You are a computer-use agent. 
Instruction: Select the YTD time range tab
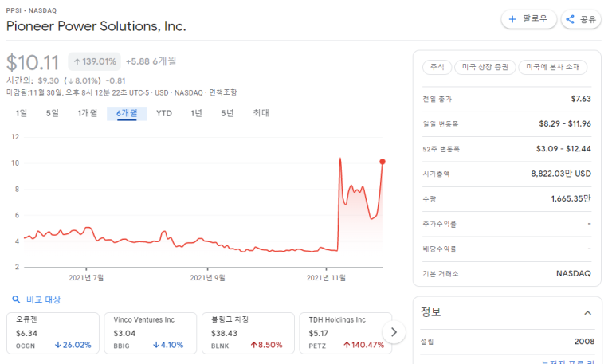[164, 113]
